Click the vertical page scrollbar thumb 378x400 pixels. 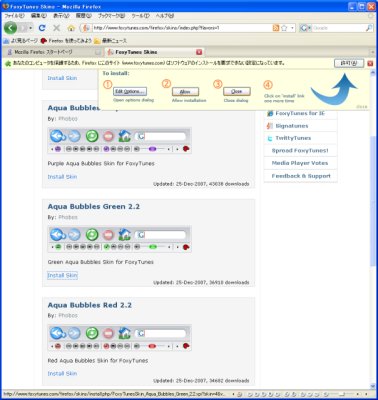coord(373,200)
